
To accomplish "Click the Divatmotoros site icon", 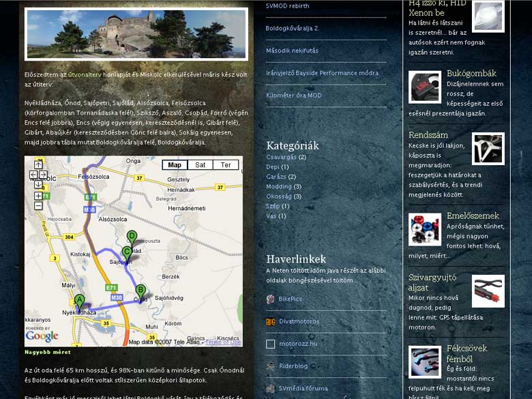I will point(271,321).
